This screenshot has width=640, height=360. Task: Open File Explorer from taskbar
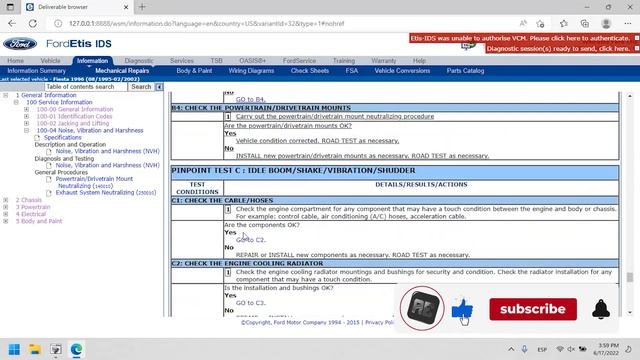point(35,349)
